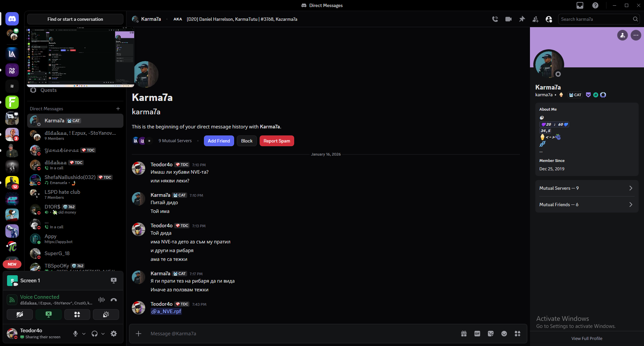Toggle microphone mute

pos(75,334)
